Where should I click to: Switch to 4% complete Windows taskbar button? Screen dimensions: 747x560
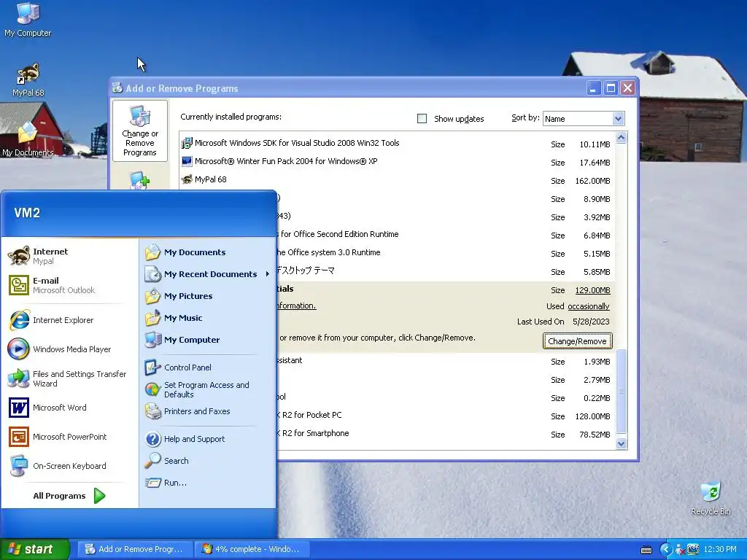click(252, 549)
